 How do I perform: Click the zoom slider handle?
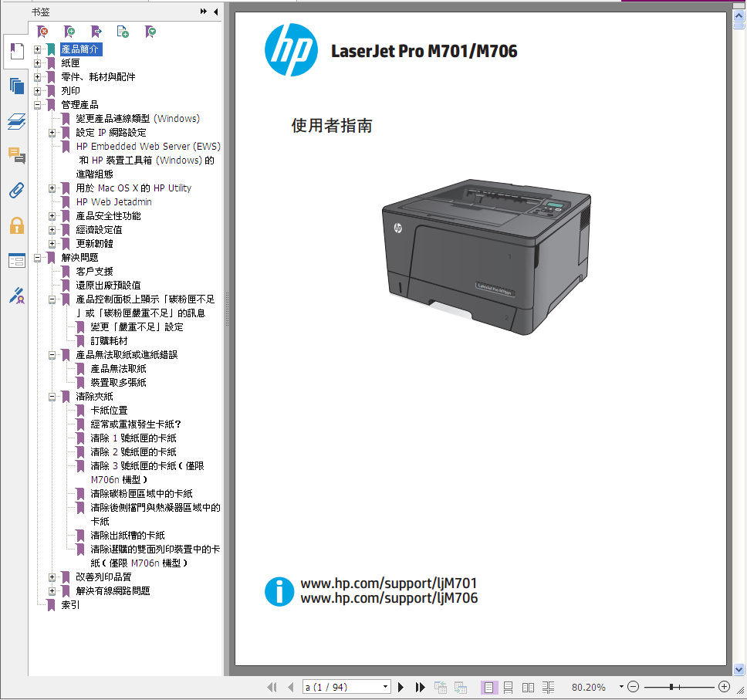[x=671, y=687]
